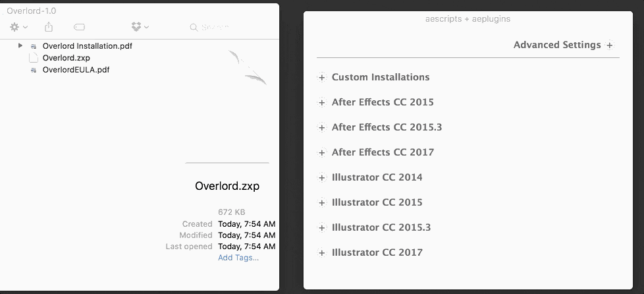Click the Custom Installations label

(x=381, y=77)
